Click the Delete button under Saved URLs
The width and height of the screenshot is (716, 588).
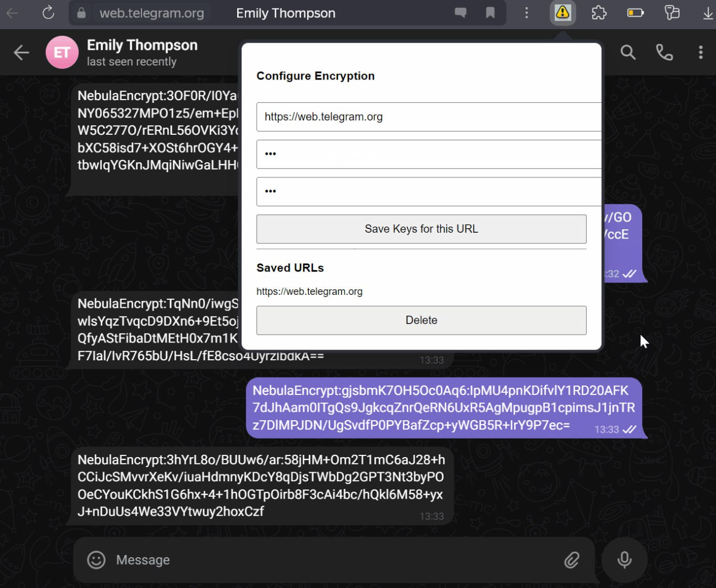(421, 320)
